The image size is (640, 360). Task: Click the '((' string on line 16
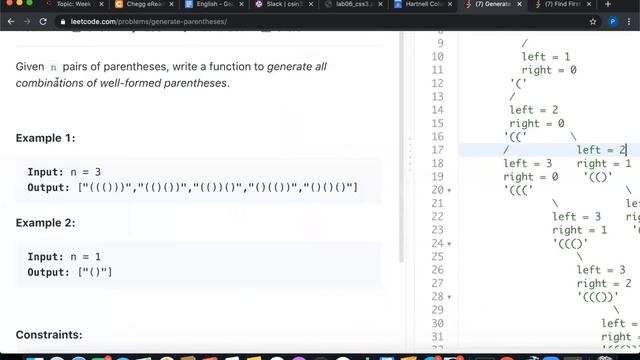click(516, 137)
